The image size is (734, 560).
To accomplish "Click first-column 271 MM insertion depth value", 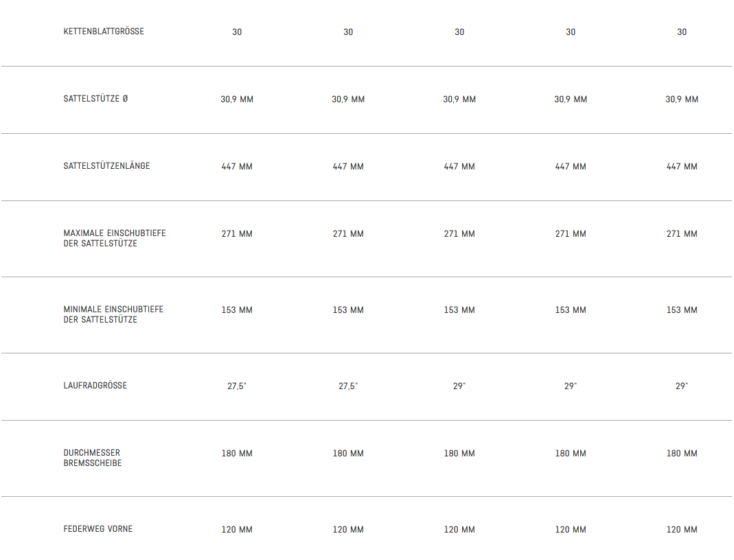I will point(237,234).
